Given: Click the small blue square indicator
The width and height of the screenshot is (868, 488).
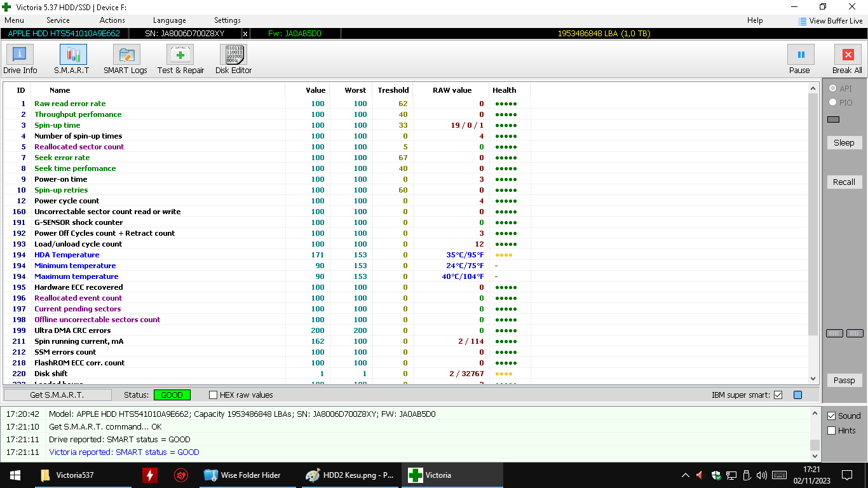Looking at the screenshot, I should click(798, 395).
